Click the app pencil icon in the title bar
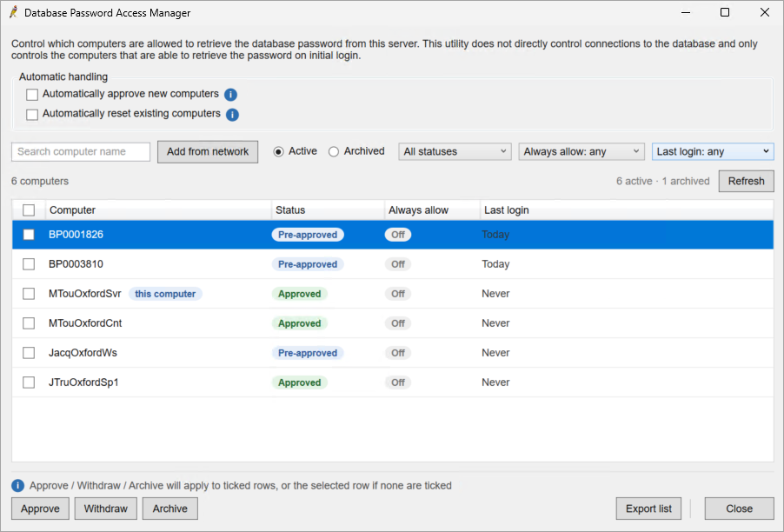Viewport: 784px width, 532px height. pyautogui.click(x=14, y=12)
